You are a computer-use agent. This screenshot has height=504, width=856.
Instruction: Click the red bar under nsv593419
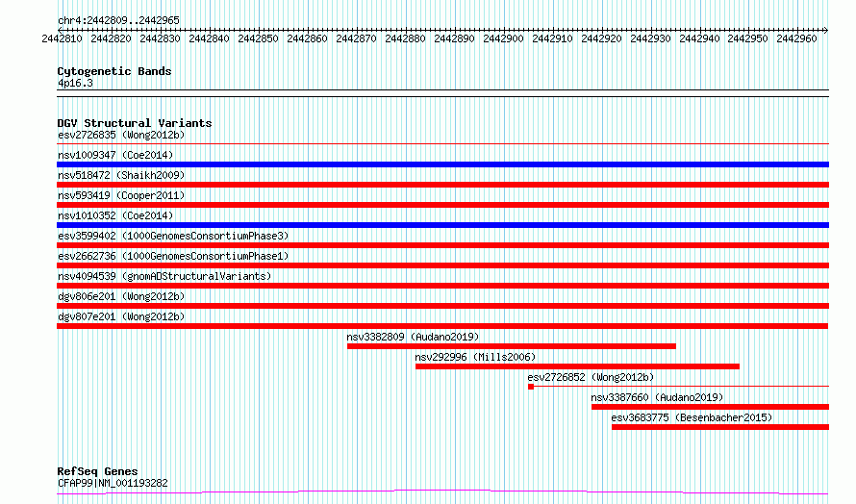(442, 205)
